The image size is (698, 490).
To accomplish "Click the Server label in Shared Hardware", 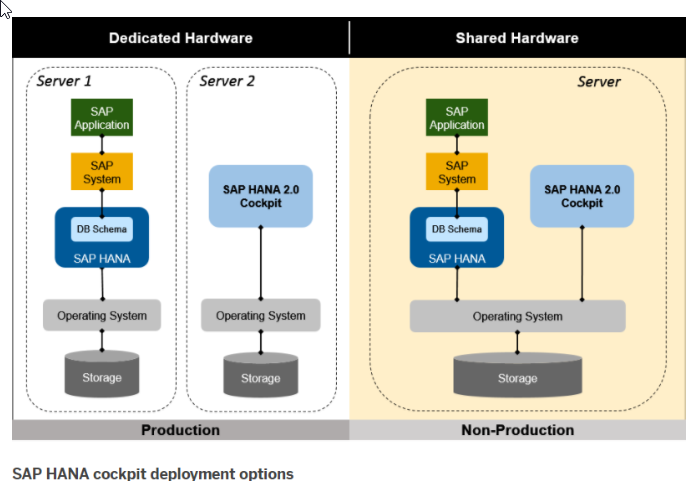I will click(599, 81).
